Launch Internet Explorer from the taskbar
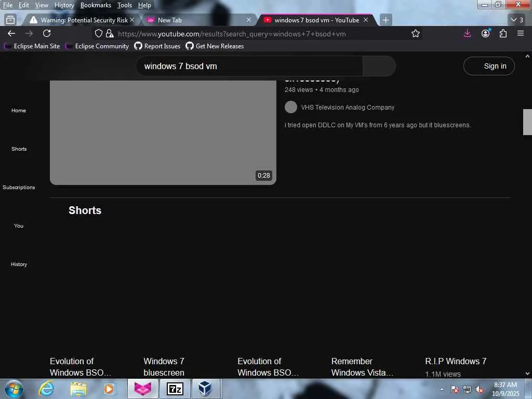This screenshot has height=399, width=532. [46, 389]
